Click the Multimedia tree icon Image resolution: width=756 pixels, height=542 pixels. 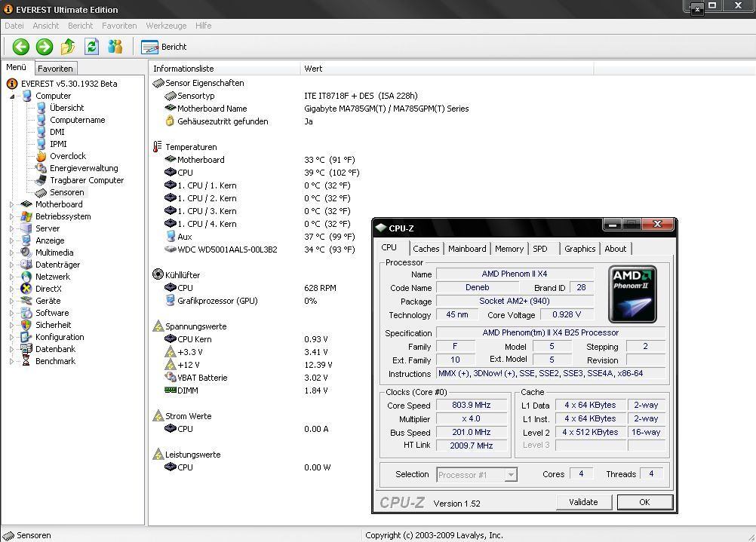coord(26,253)
